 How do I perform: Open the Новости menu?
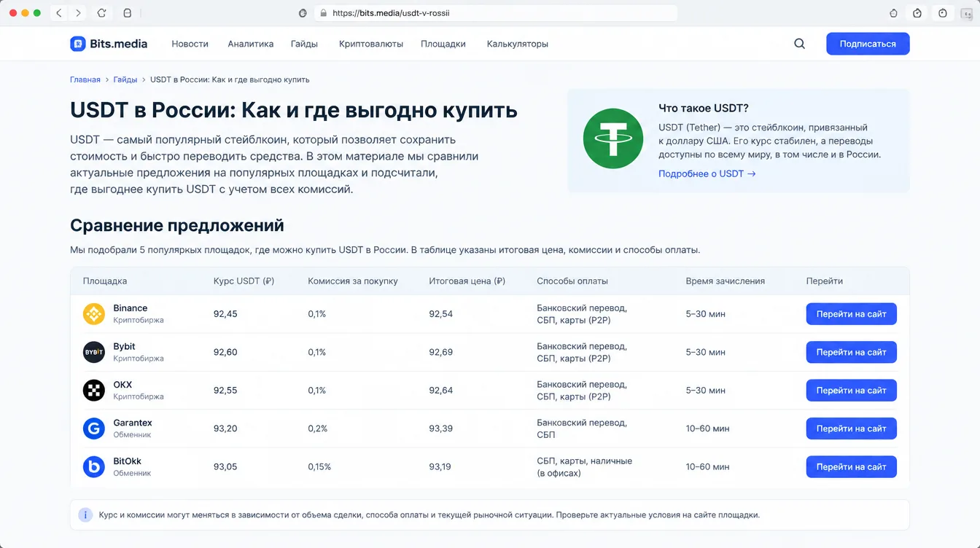pos(190,44)
